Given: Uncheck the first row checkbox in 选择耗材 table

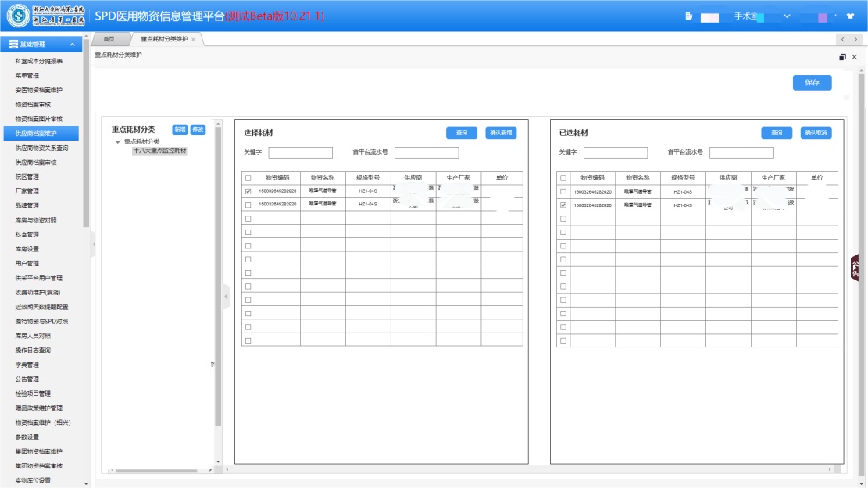Looking at the screenshot, I should coord(248,191).
